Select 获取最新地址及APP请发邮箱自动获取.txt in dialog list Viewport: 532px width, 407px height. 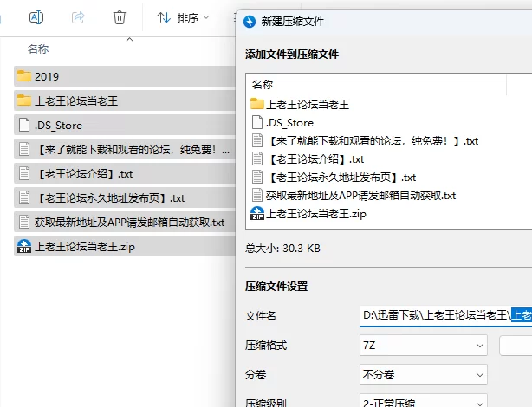(353, 196)
